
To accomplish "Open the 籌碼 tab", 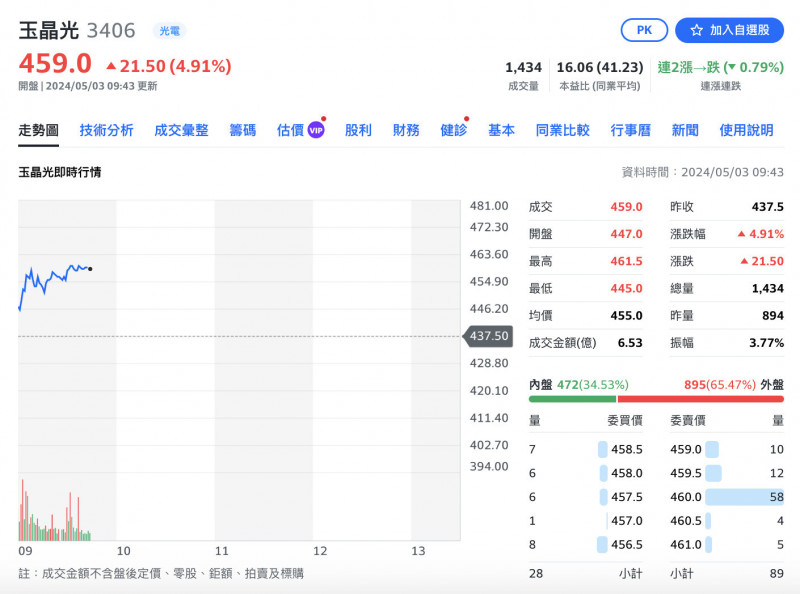I will click(242, 130).
